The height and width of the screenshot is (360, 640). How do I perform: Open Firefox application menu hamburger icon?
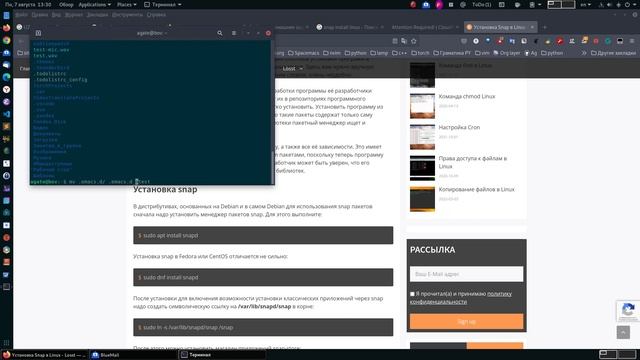point(632,41)
